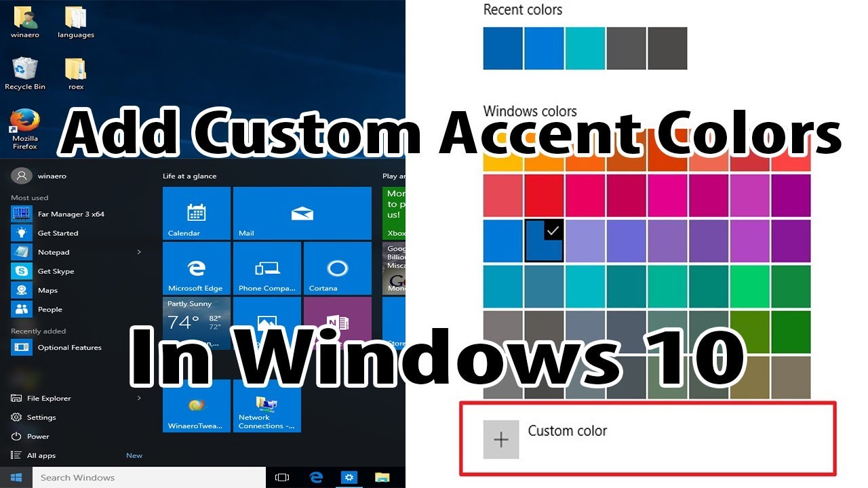868x488 pixels.
Task: Pick the dark blue recent color swatch
Action: tap(502, 48)
